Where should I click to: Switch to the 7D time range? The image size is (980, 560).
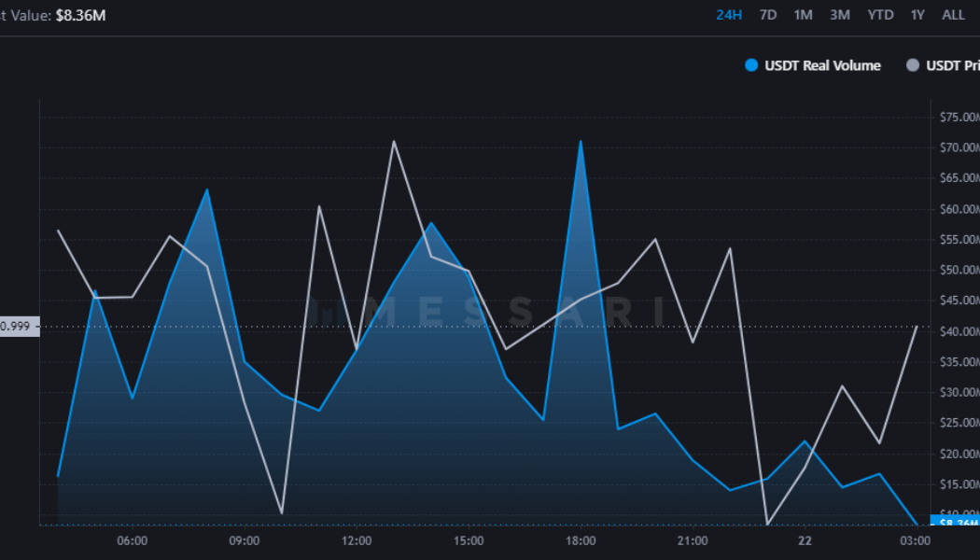[768, 15]
